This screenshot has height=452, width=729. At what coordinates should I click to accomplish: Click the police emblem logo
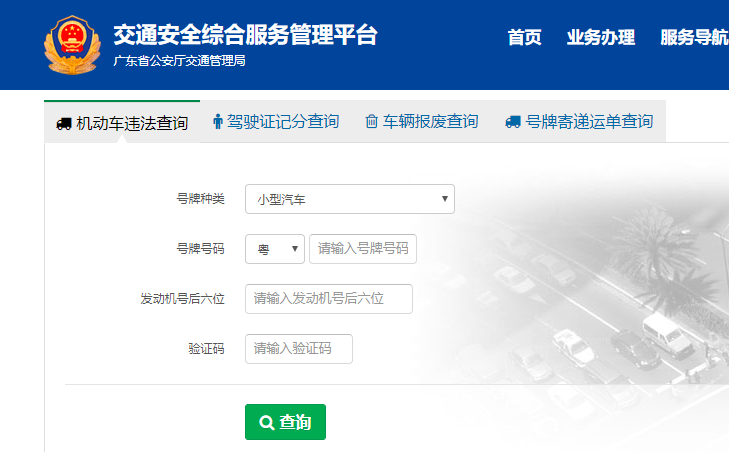pos(73,45)
